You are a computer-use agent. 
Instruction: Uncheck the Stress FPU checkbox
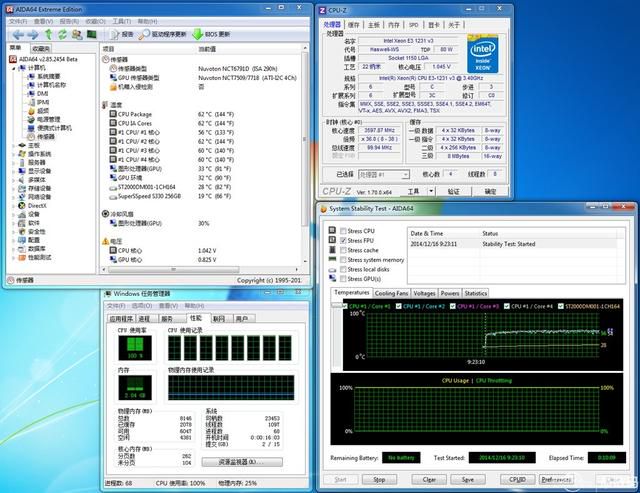coord(343,241)
